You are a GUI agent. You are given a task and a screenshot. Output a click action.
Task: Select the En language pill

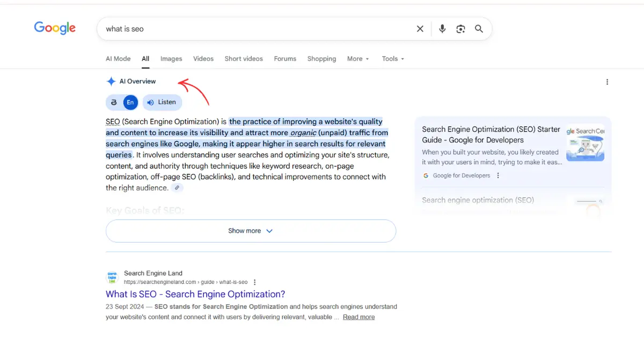(x=130, y=102)
